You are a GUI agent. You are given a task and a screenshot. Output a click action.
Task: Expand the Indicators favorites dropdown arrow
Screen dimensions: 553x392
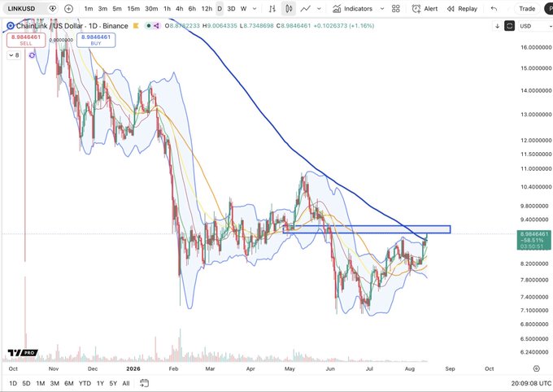point(382,9)
